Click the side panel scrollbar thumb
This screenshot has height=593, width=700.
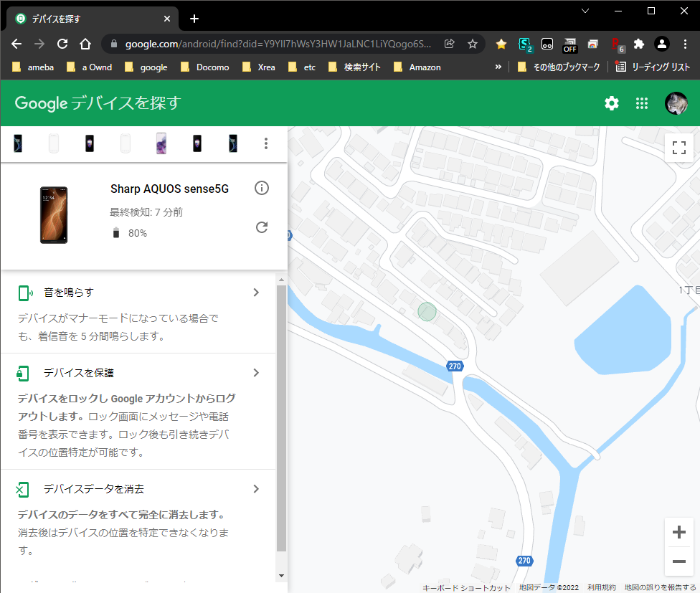pos(281,418)
